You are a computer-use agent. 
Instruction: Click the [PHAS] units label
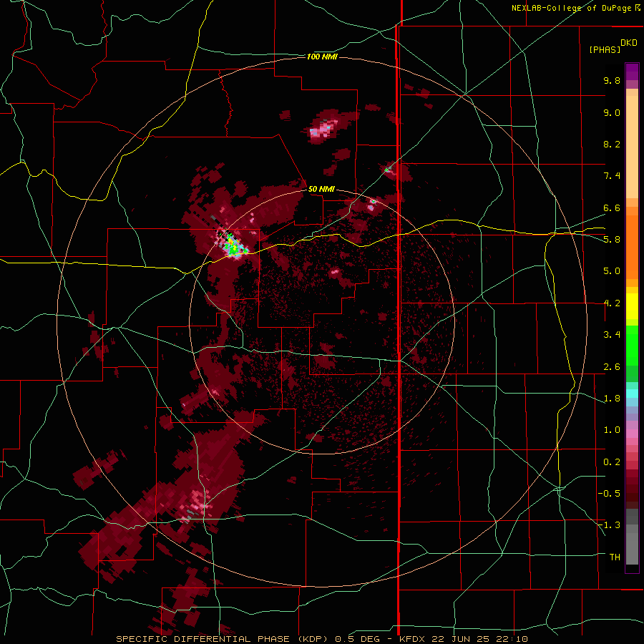[x=605, y=49]
